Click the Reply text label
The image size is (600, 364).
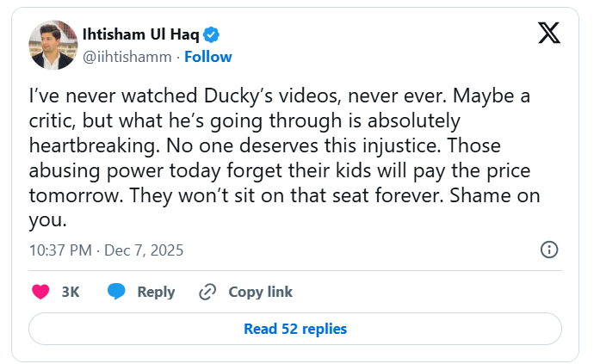[x=156, y=292]
